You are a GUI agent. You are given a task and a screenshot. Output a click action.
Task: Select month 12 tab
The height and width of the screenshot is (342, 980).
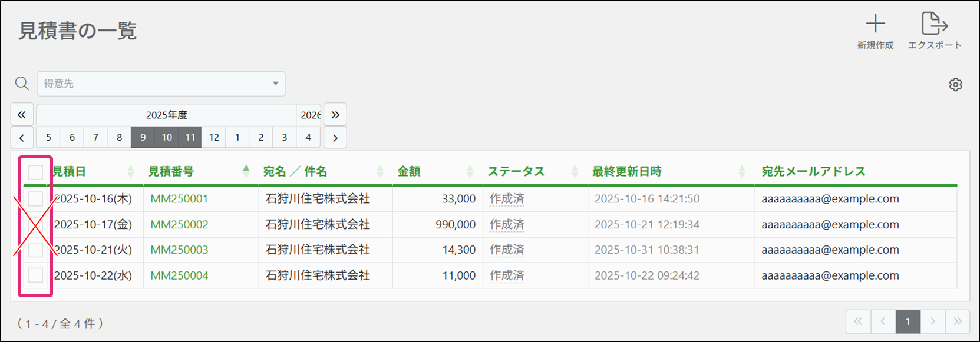(213, 138)
